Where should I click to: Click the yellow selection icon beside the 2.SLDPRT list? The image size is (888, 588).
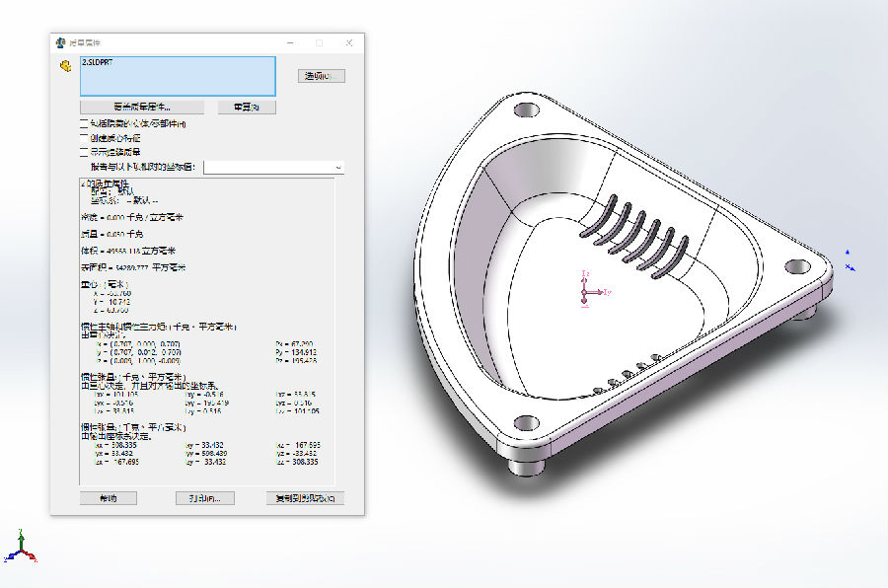tap(64, 67)
